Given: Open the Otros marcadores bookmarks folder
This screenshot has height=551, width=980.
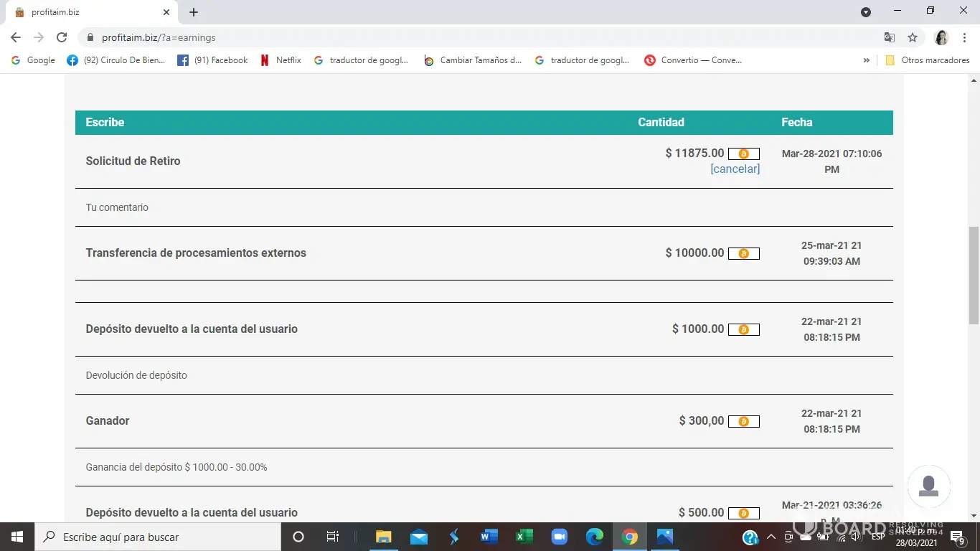Looking at the screenshot, I should (x=928, y=60).
